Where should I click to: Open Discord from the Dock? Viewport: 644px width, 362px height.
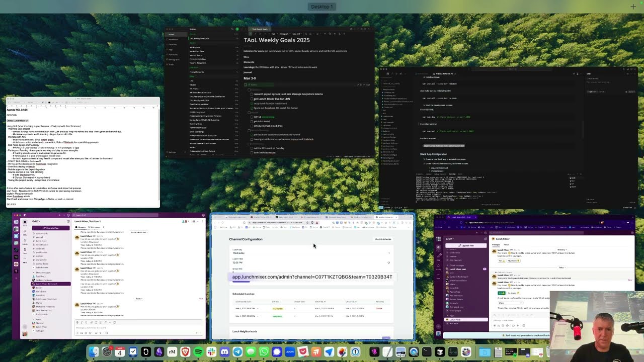pyautogui.click(x=224, y=352)
